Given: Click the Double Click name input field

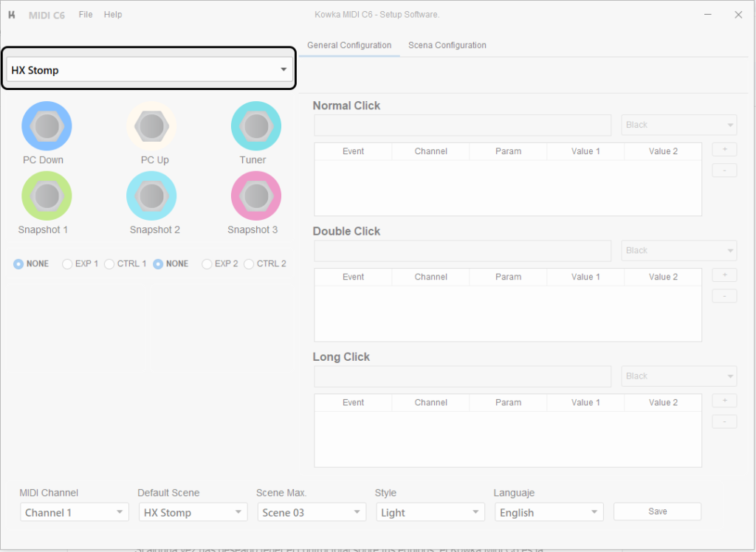Looking at the screenshot, I should [462, 251].
